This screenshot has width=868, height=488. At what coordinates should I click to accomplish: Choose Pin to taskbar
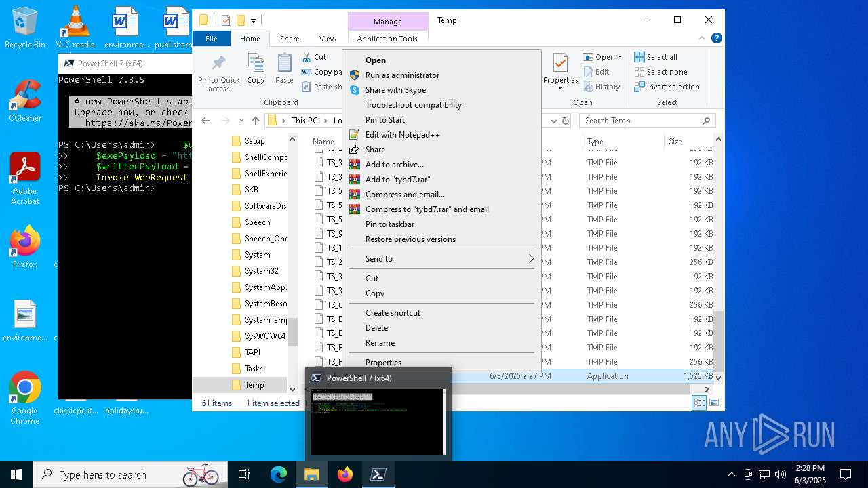click(442, 224)
